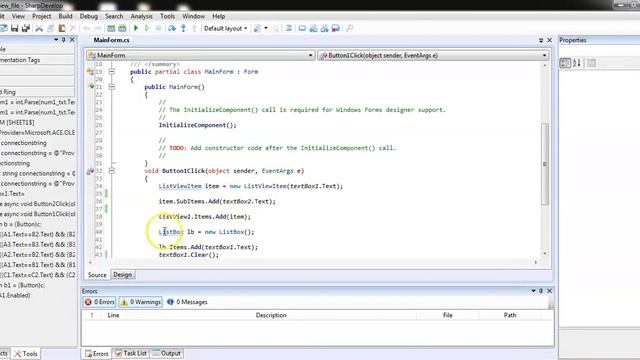The image size is (640, 360).
Task: Click the Save file toolbar icon
Action: point(15,28)
